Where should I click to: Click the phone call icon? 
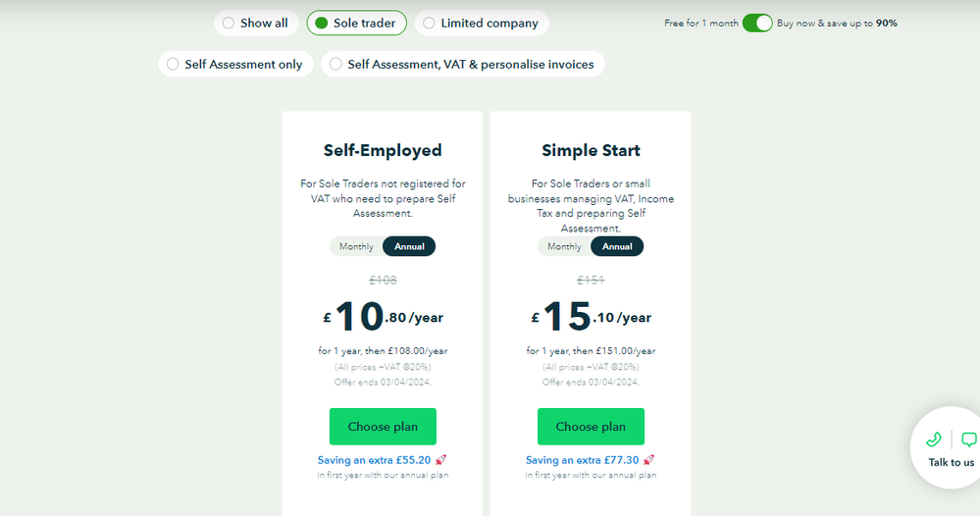pyautogui.click(x=933, y=439)
